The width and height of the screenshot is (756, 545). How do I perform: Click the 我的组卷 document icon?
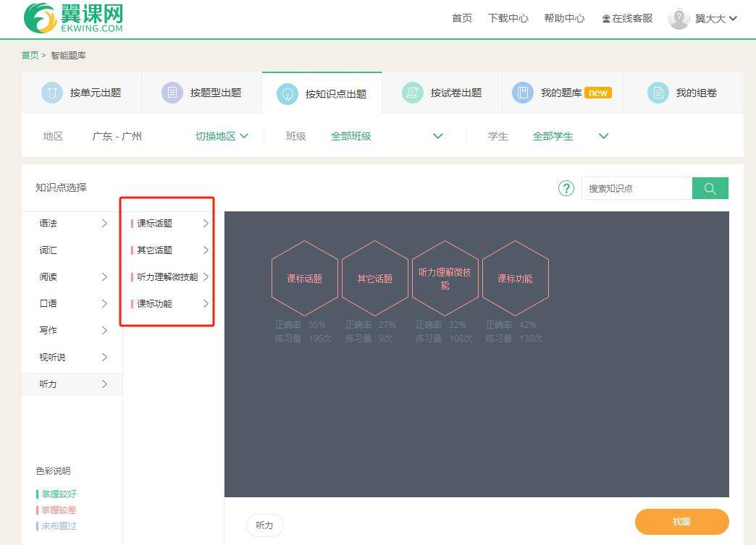coord(658,93)
